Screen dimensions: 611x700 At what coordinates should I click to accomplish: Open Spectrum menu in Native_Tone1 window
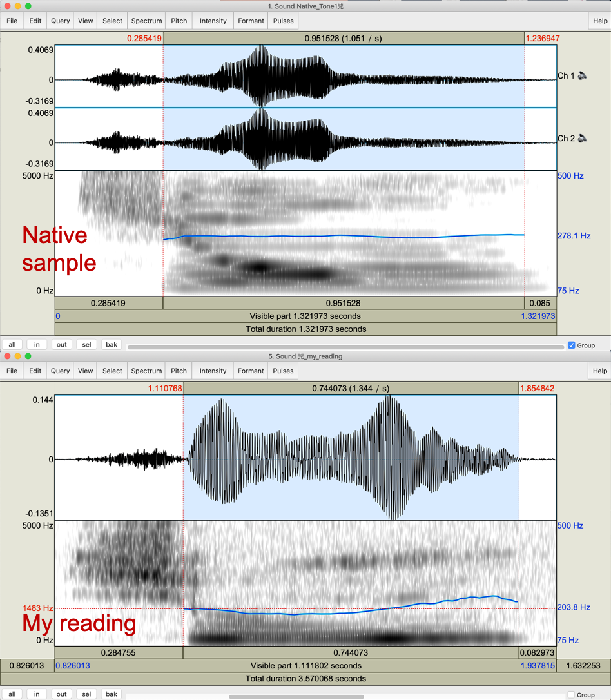point(146,21)
